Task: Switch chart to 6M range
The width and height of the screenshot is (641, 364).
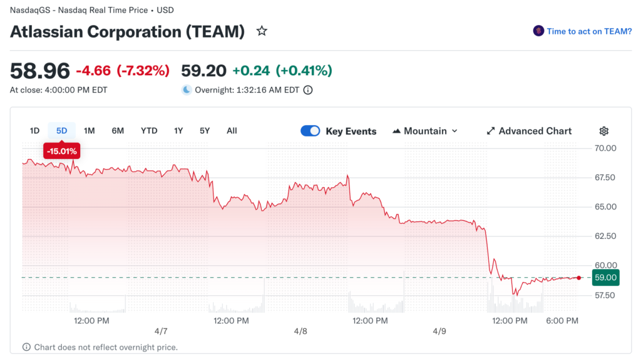Action: click(x=118, y=131)
